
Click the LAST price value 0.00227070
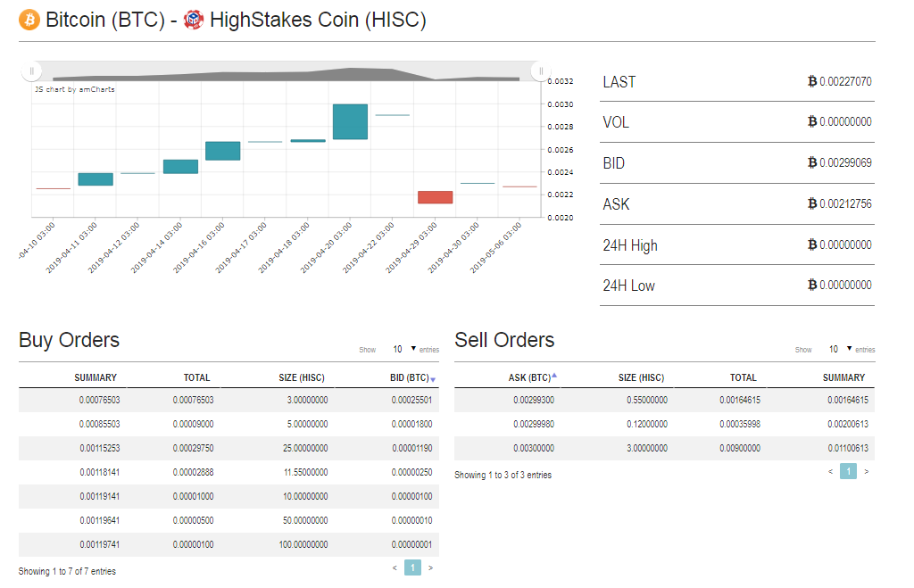[x=845, y=81]
